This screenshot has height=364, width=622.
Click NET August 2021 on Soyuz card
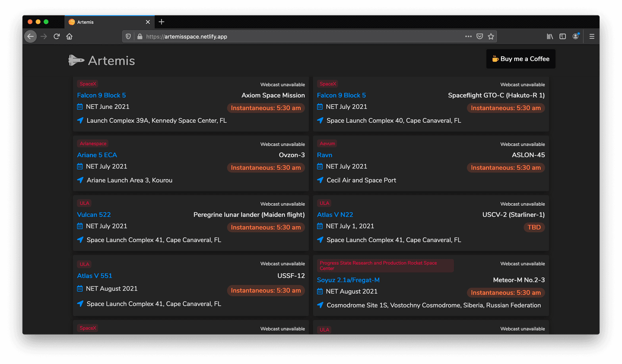tap(352, 291)
